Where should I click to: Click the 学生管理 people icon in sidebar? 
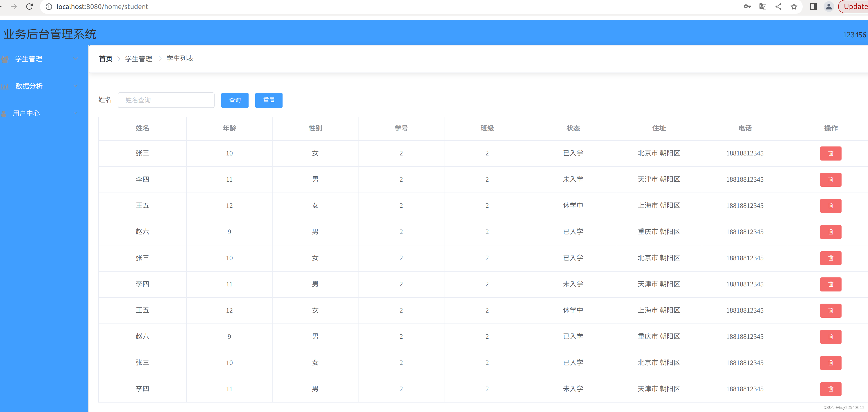(x=5, y=59)
